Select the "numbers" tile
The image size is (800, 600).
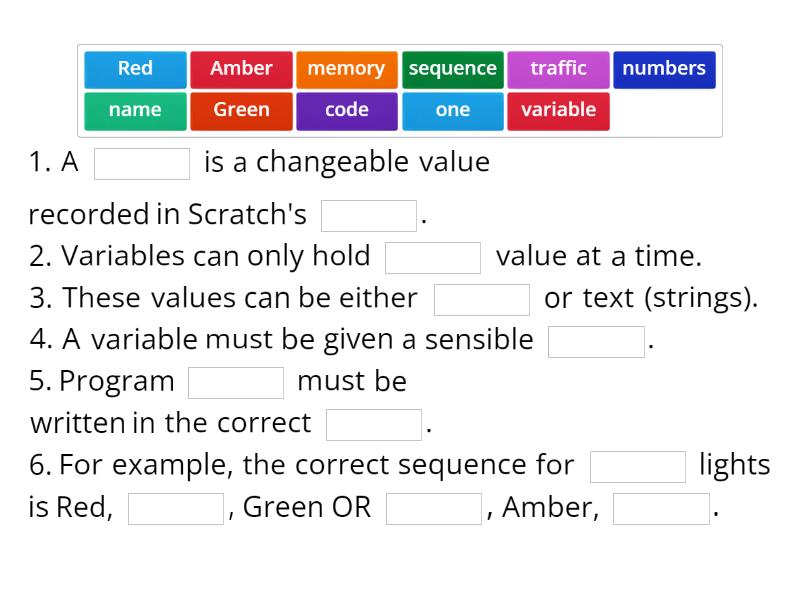tap(665, 69)
